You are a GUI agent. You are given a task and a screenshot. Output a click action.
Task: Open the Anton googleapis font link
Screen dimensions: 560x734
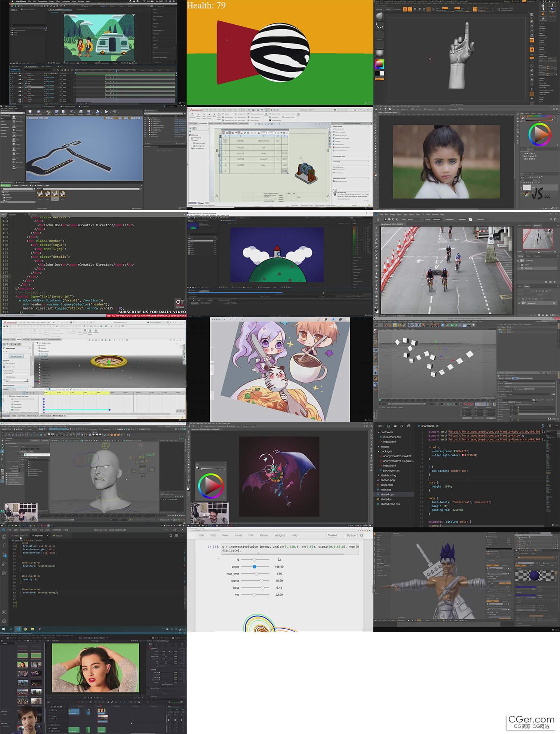point(484,435)
